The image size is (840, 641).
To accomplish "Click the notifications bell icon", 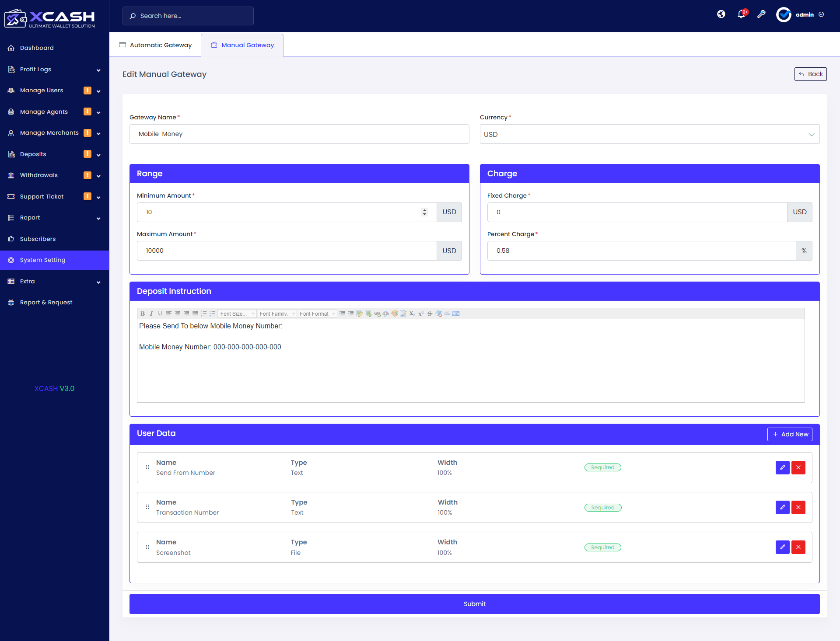I will [x=741, y=14].
